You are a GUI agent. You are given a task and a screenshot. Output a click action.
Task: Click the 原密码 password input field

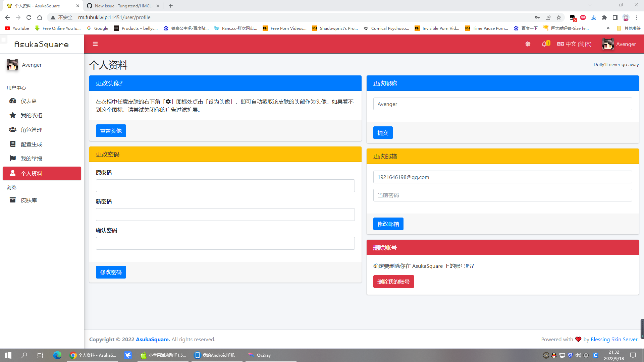(x=225, y=185)
